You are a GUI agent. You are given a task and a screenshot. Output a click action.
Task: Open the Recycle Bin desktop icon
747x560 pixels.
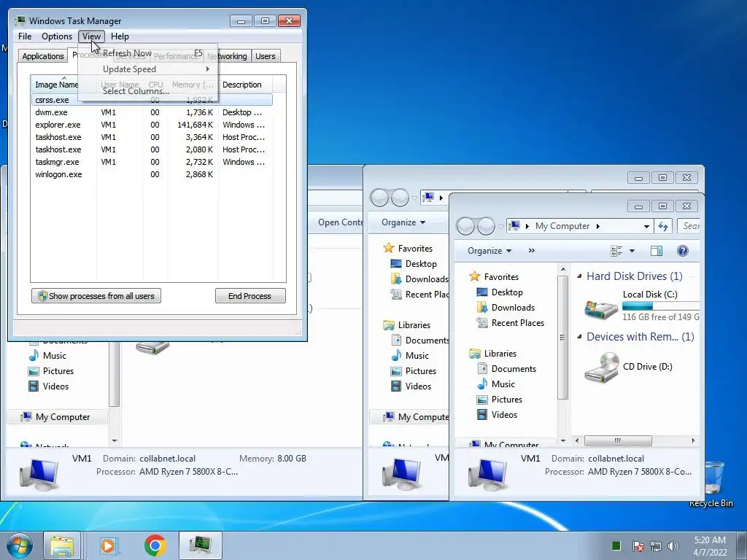711,483
